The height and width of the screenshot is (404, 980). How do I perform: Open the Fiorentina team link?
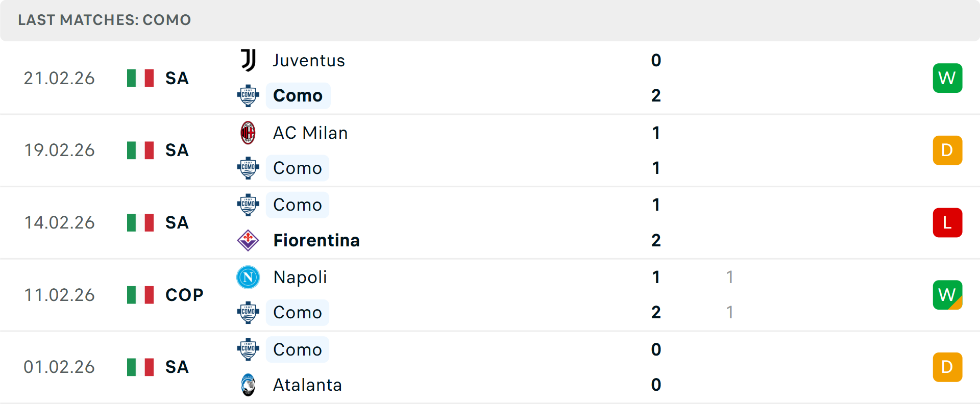tap(316, 240)
